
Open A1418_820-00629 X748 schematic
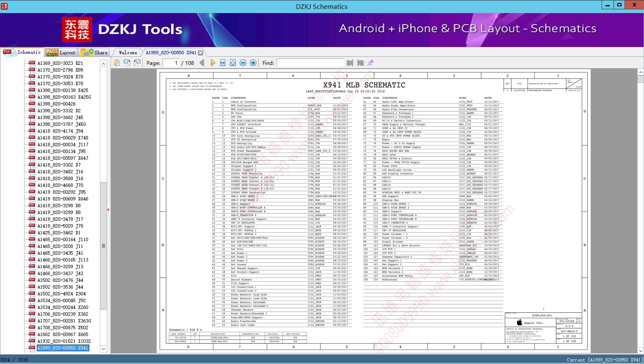pyautogui.click(x=63, y=138)
